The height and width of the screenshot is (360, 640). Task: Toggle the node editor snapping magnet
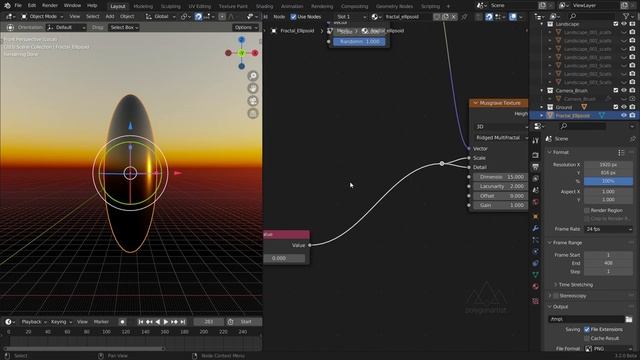[x=489, y=17]
